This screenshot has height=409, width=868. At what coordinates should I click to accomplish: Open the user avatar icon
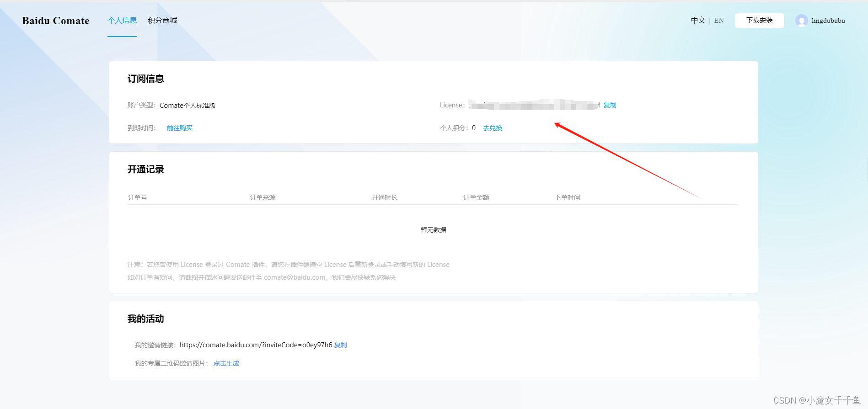(801, 21)
